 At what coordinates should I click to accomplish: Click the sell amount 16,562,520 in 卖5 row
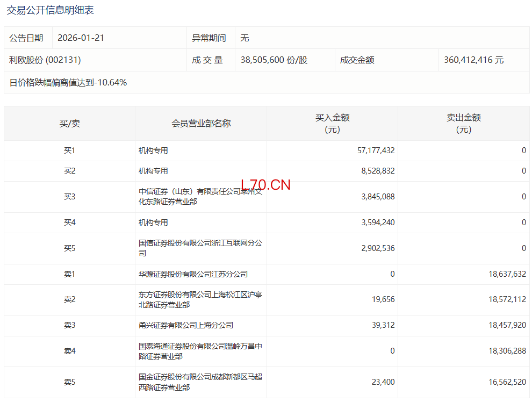point(507,383)
